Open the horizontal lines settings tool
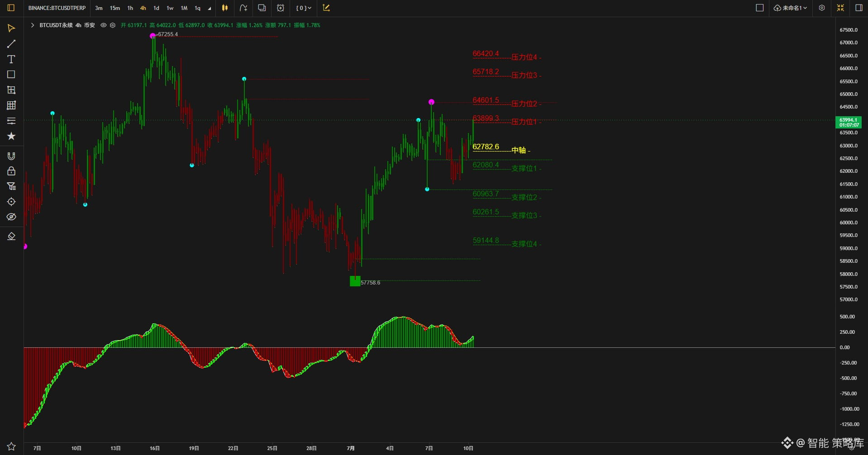868x455 pixels. tap(11, 121)
